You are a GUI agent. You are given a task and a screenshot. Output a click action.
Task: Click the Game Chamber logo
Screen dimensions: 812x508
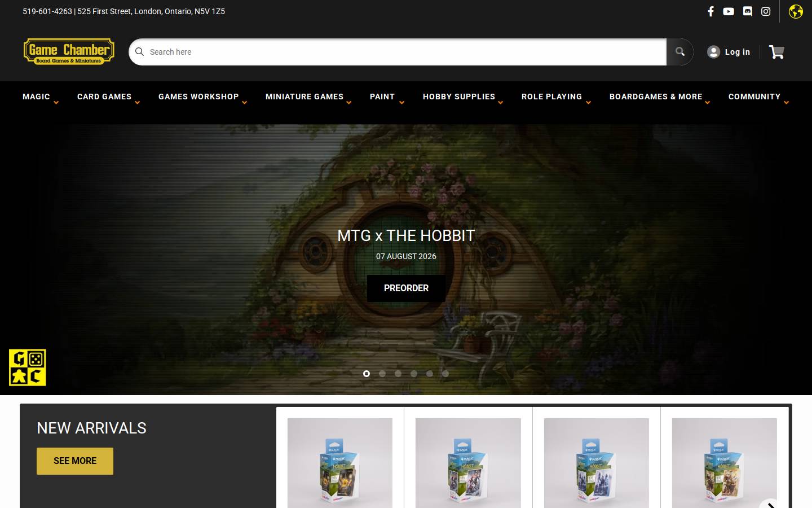[x=69, y=51]
